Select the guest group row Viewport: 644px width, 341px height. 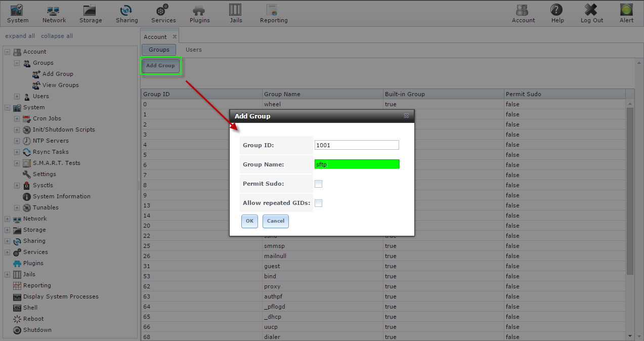coord(383,266)
